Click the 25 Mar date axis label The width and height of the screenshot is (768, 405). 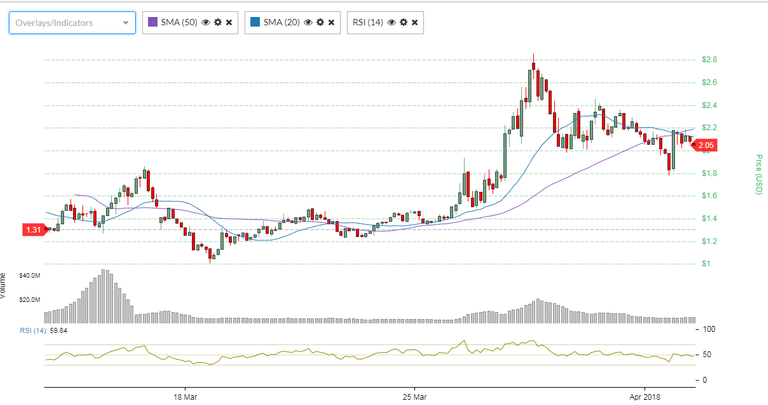413,397
